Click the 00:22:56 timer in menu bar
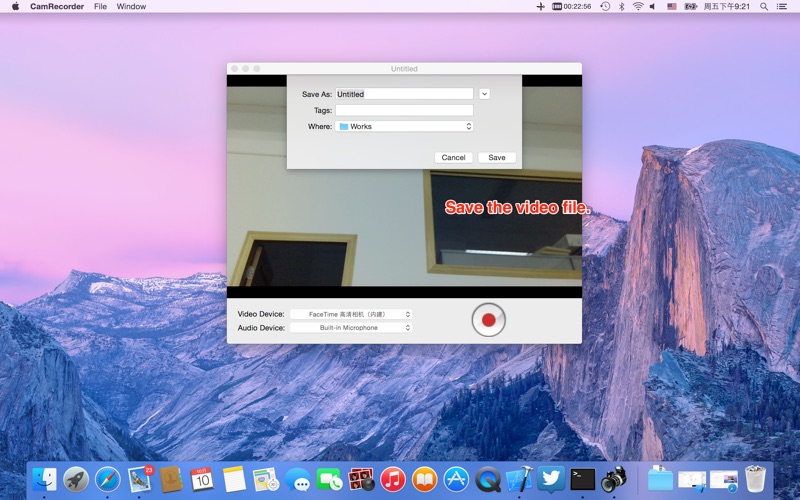Image resolution: width=800 pixels, height=500 pixels. 572,7
